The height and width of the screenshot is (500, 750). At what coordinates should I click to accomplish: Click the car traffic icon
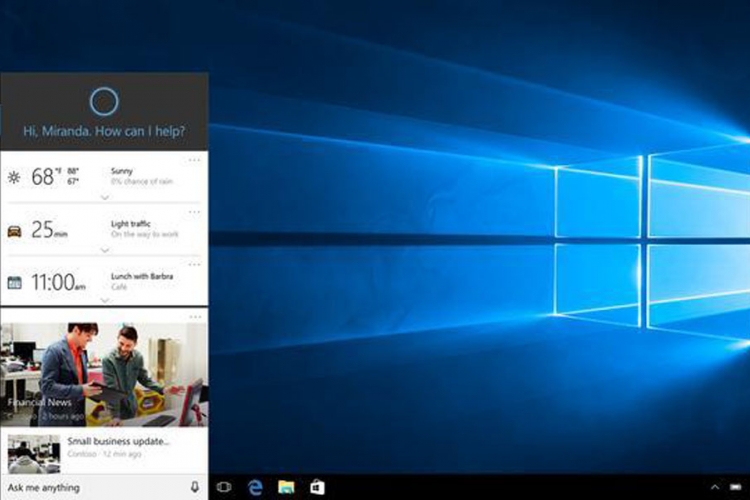(14, 232)
